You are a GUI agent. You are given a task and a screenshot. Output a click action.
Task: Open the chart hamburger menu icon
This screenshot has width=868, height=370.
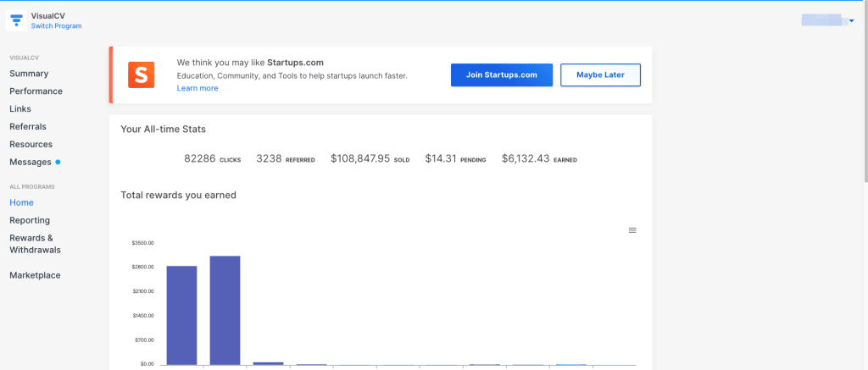pos(632,230)
